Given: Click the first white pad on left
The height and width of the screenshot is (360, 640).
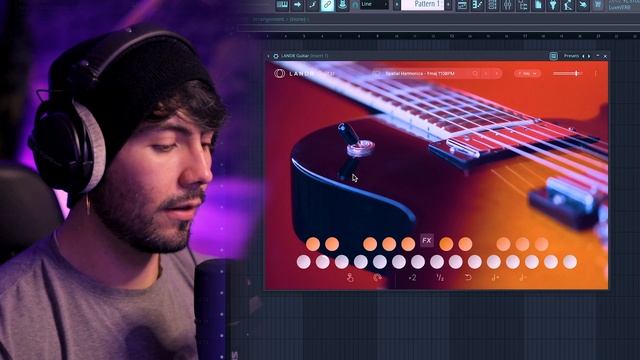Looking at the screenshot, I should pos(304,262).
